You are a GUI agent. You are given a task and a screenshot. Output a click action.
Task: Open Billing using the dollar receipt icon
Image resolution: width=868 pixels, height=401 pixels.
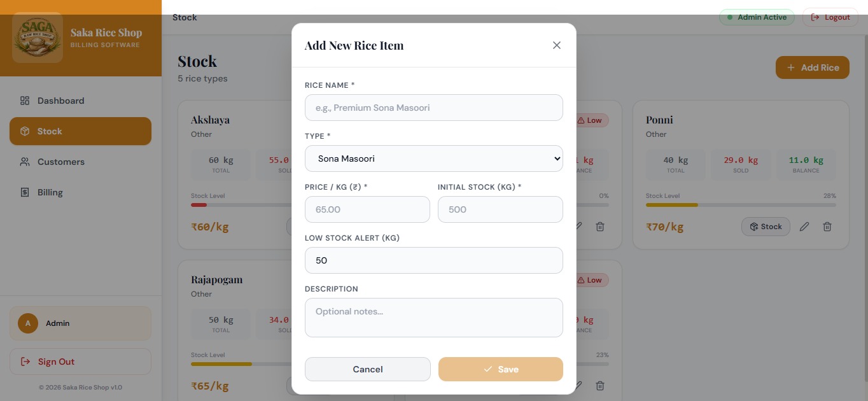click(25, 192)
